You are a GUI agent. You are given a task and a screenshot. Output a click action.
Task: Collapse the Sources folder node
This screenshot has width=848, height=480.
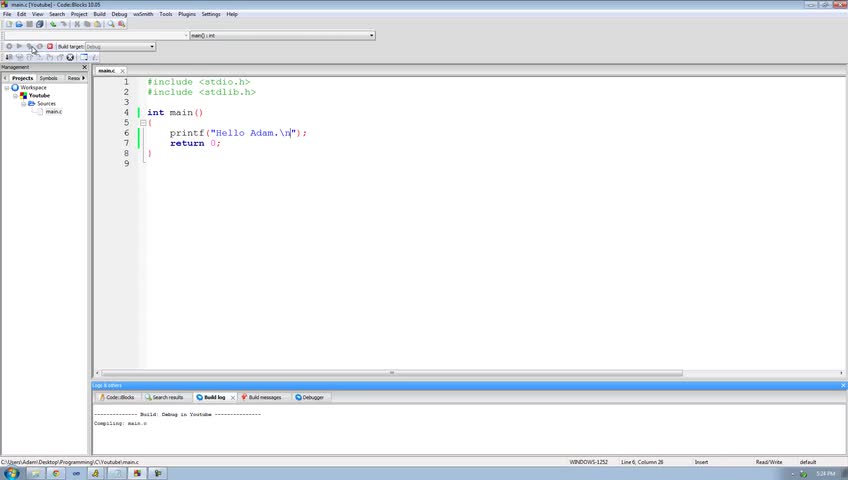[x=23, y=104]
